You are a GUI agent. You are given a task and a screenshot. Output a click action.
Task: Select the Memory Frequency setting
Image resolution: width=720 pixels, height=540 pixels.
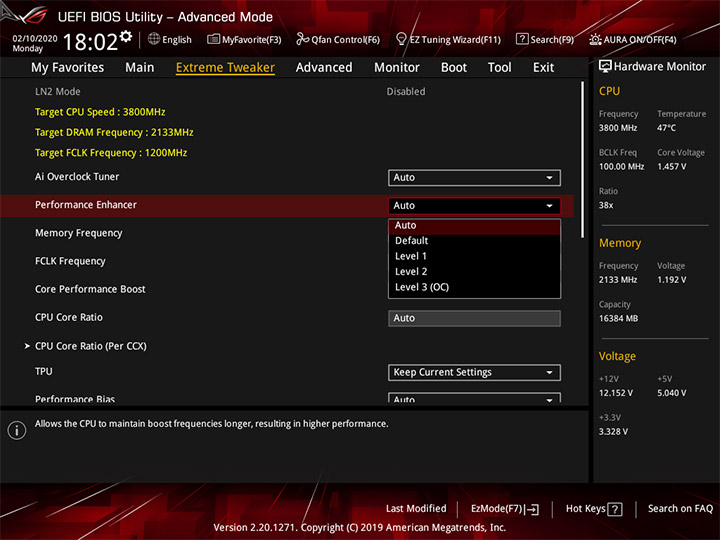coord(79,233)
